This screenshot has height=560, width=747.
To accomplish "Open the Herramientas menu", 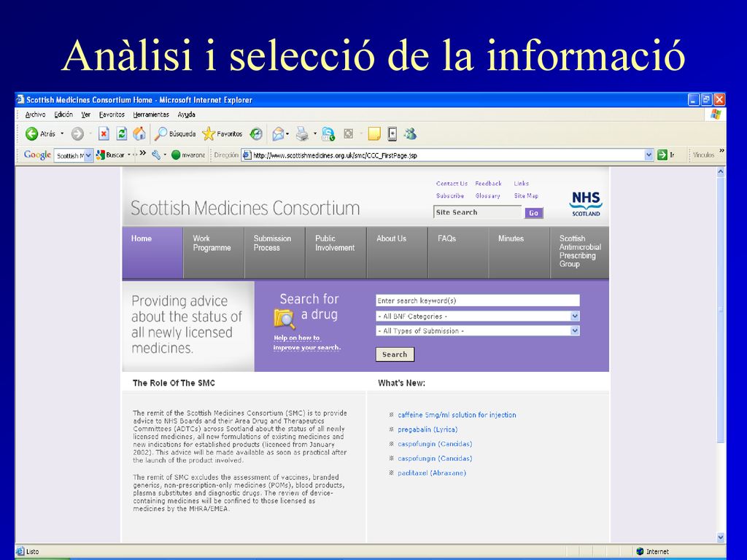I will pos(151,114).
